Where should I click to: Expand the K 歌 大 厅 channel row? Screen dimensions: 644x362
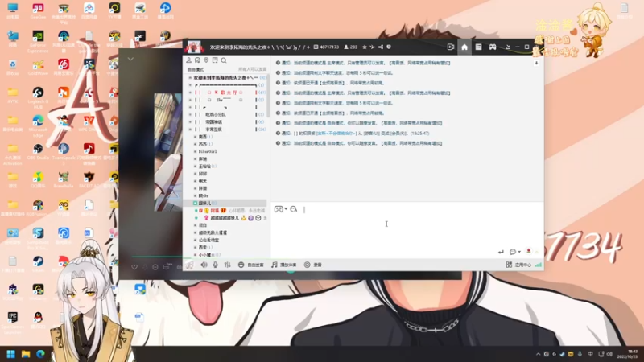[190, 93]
